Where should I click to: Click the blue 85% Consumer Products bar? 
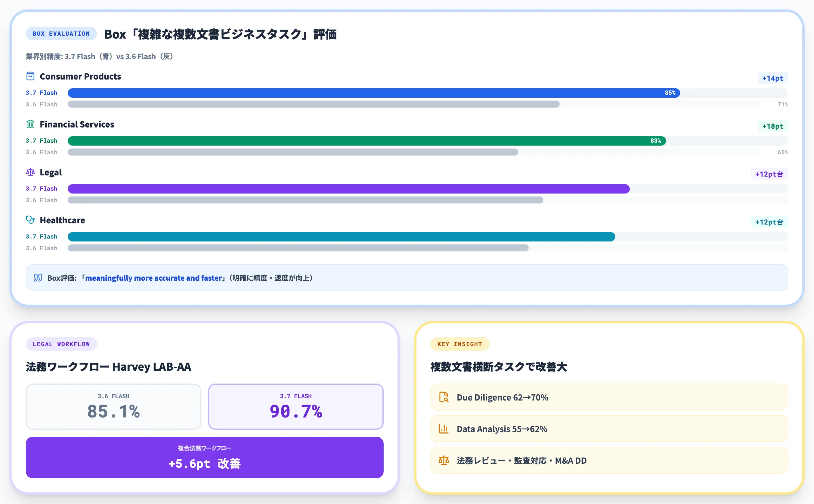pos(374,93)
